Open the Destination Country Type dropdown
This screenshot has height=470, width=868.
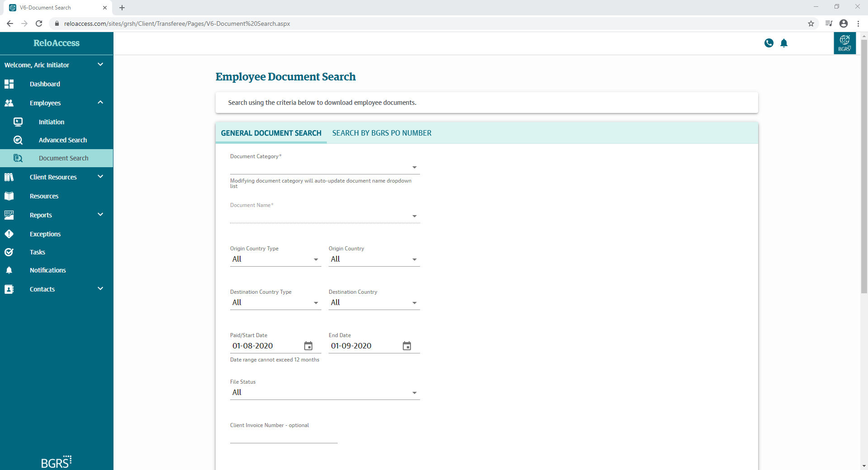coord(275,303)
